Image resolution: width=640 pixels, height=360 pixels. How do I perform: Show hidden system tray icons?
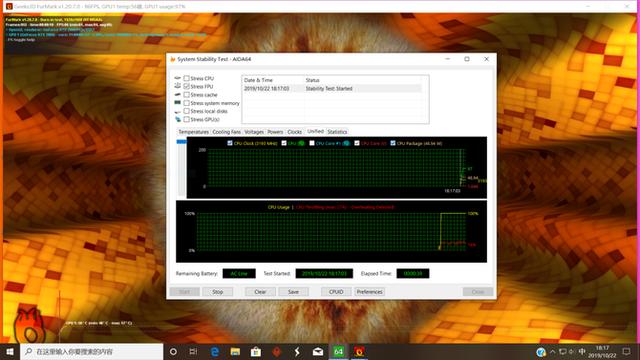click(552, 351)
